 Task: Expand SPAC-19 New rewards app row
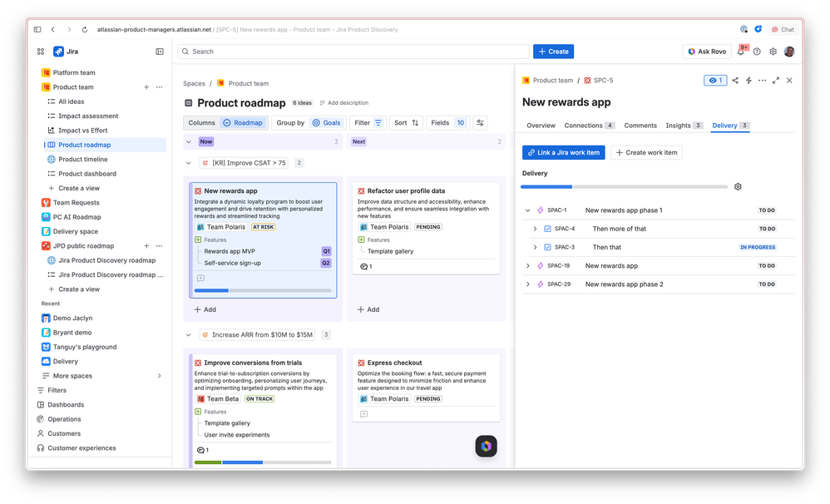[x=528, y=266]
